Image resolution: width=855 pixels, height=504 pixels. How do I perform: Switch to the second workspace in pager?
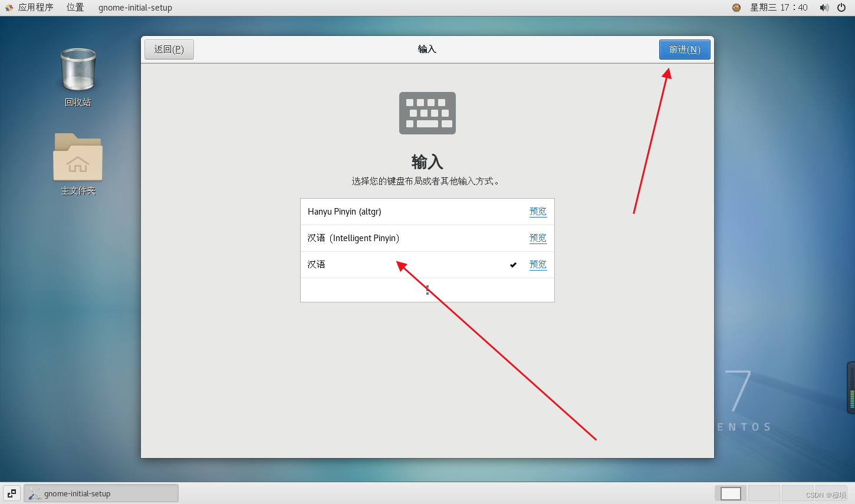pyautogui.click(x=764, y=493)
